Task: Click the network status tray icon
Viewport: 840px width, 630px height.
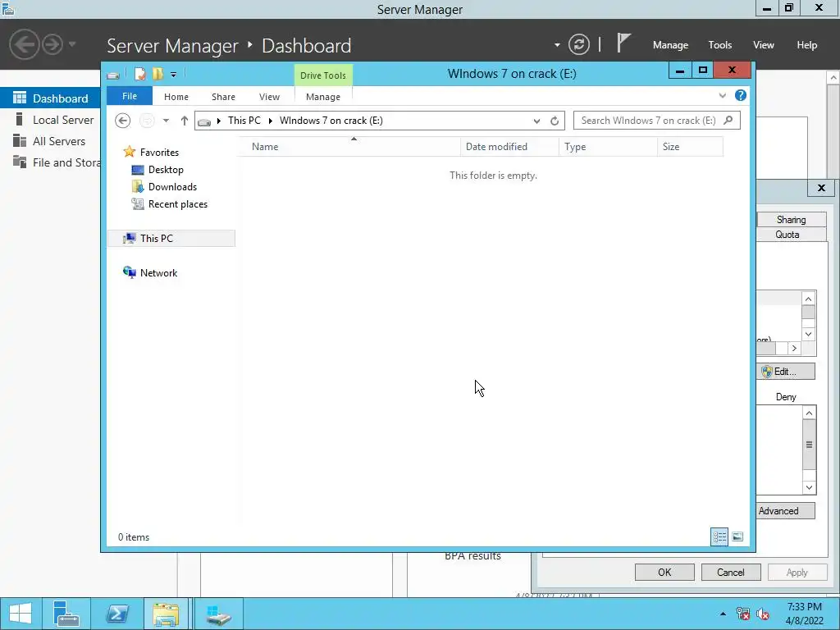Action: coord(743,614)
